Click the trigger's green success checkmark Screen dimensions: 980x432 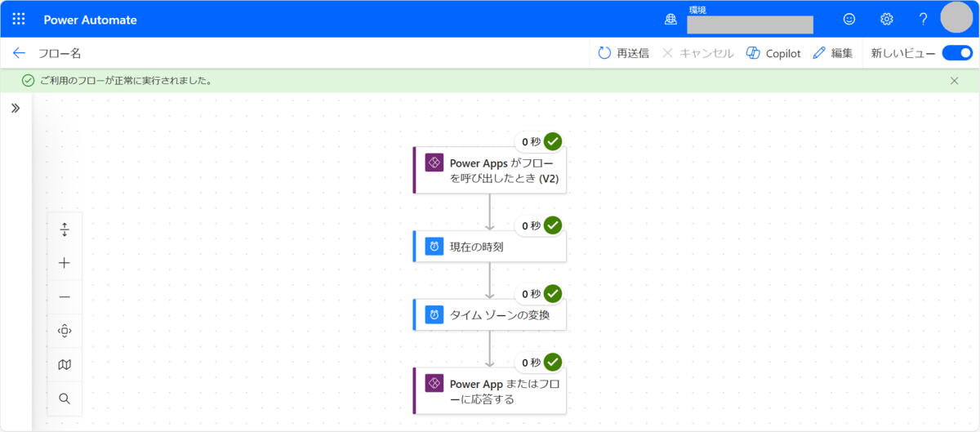coord(553,141)
